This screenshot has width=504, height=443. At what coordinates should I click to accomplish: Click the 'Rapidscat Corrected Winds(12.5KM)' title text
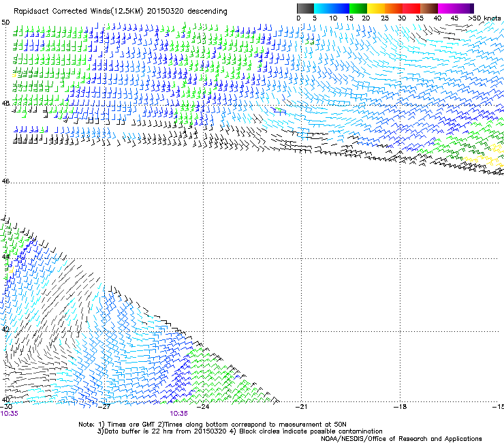click(x=78, y=12)
